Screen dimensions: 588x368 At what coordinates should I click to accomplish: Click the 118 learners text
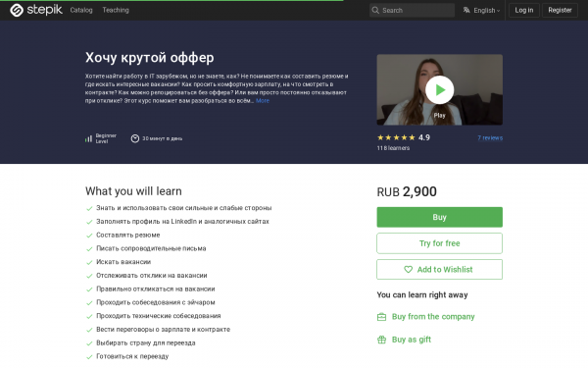pyautogui.click(x=393, y=148)
